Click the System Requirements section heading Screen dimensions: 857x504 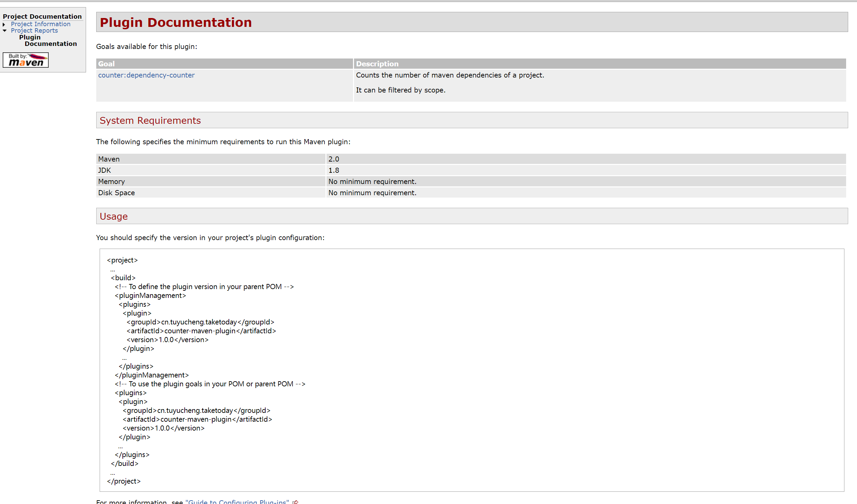tap(150, 120)
